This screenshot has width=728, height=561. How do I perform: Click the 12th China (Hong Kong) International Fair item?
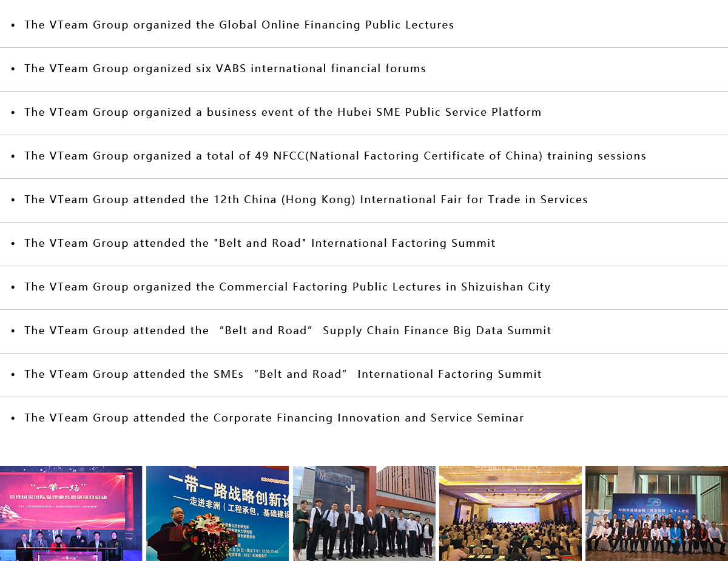click(306, 200)
